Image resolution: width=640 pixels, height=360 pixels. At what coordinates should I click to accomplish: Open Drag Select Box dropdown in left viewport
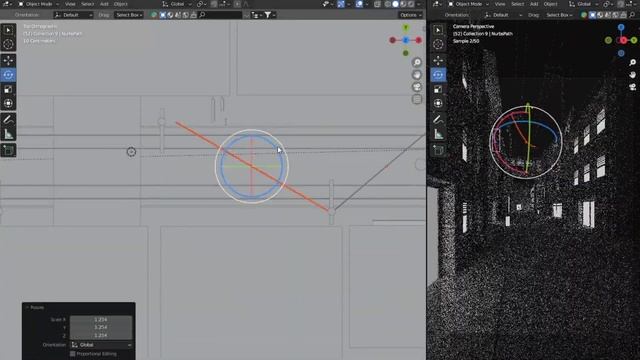pyautogui.click(x=129, y=15)
